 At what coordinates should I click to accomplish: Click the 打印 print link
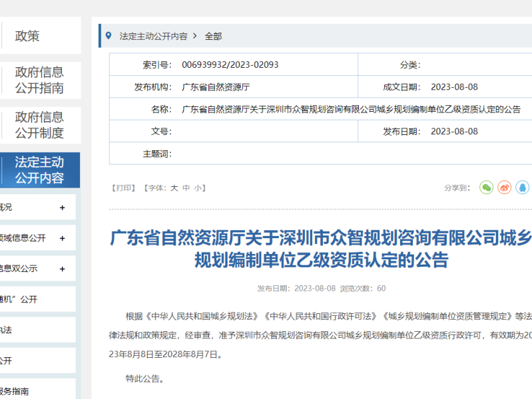click(123, 188)
